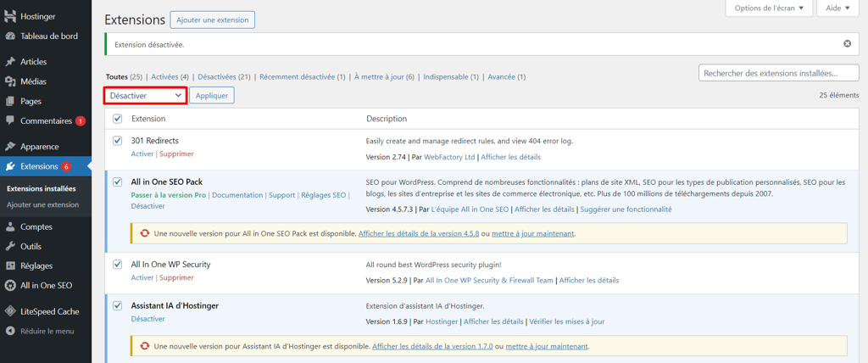The height and width of the screenshot is (363, 868).
Task: Click the red Extensions update count badge
Action: point(66,166)
